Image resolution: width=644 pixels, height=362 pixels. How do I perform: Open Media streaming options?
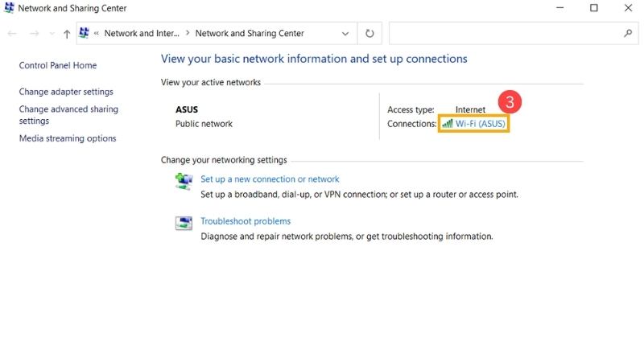pos(68,138)
